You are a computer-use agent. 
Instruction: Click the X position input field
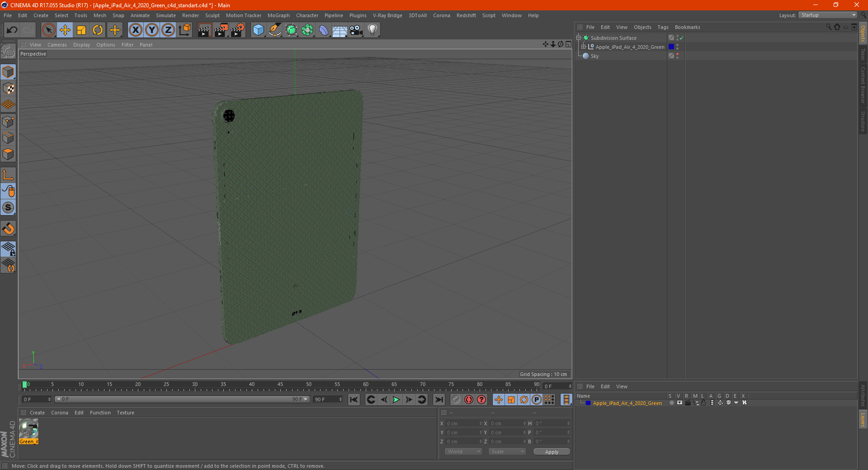(x=464, y=423)
